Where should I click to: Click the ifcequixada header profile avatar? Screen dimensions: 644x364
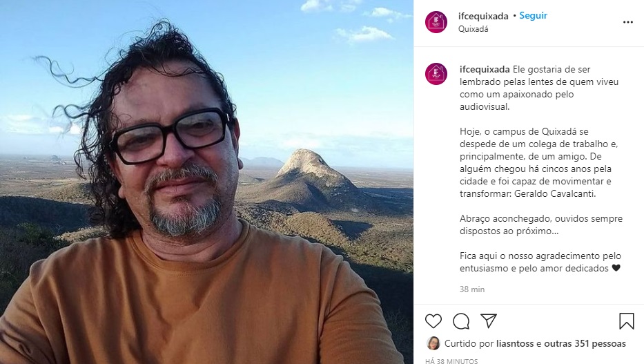click(436, 22)
